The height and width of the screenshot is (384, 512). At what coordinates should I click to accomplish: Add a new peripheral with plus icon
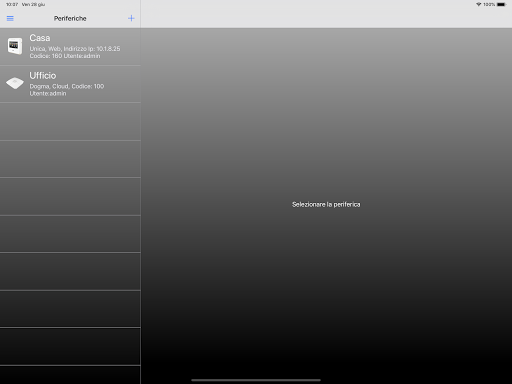click(131, 18)
